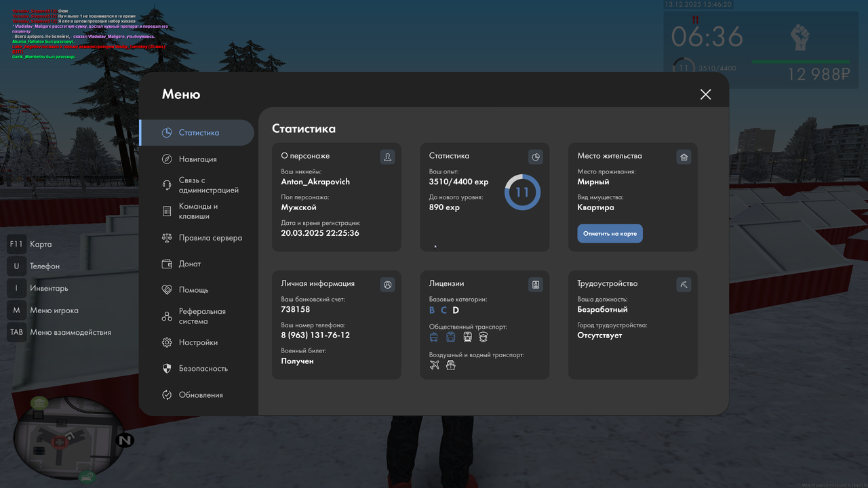
Task: Open the Статистика section in the sidebar
Action: click(x=197, y=133)
